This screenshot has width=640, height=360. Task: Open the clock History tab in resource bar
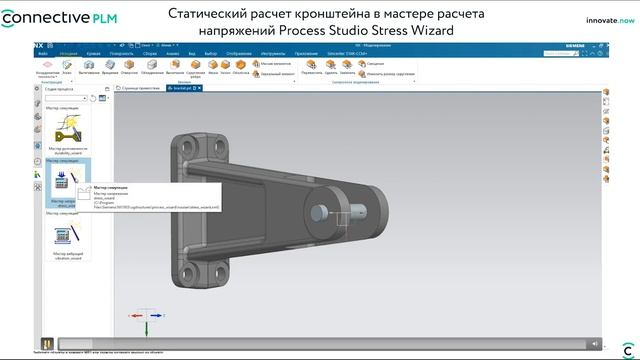point(38,162)
